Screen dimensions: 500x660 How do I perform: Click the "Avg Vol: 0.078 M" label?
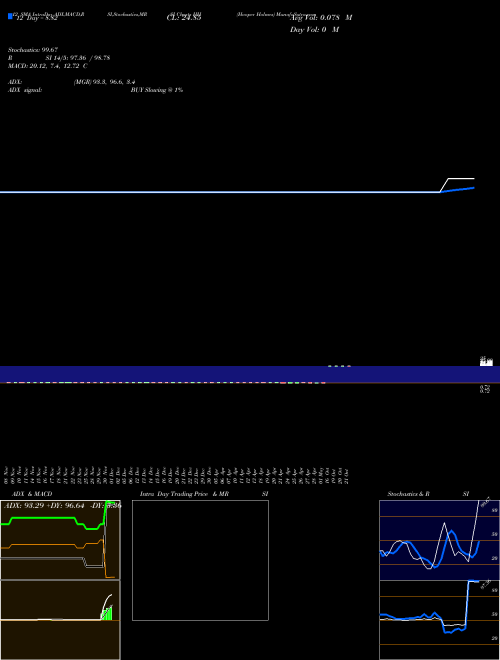321,18
